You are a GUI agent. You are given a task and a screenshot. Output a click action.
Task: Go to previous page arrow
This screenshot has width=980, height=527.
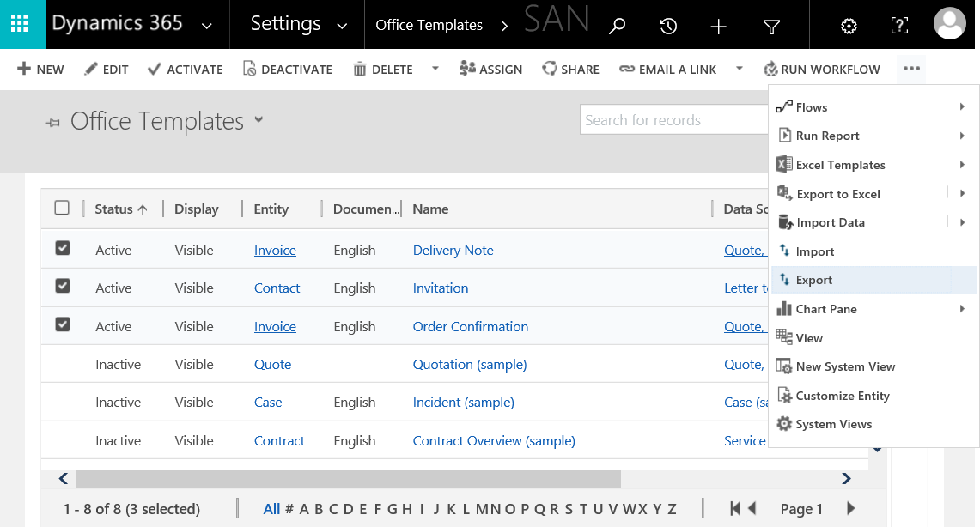(x=752, y=508)
